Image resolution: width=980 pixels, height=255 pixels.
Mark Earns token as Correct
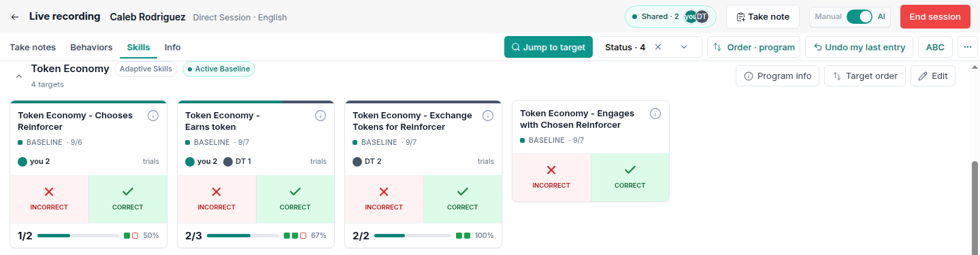tap(295, 199)
